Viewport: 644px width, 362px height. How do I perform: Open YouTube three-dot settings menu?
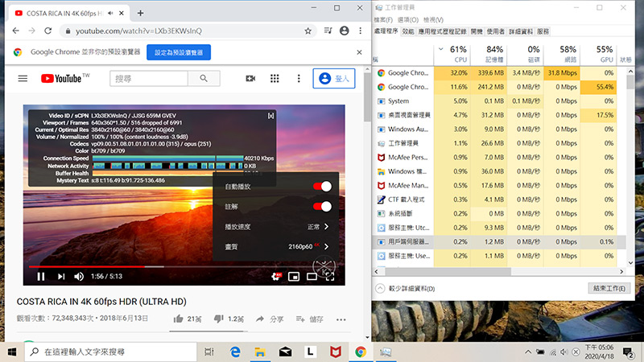[299, 78]
